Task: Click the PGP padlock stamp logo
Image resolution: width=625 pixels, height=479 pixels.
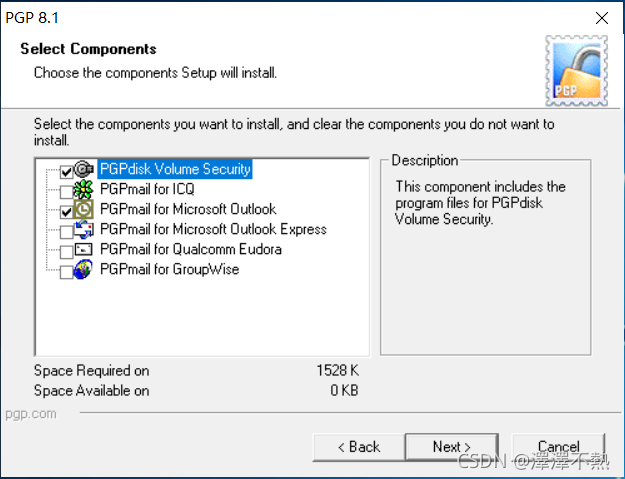Action: (x=576, y=71)
